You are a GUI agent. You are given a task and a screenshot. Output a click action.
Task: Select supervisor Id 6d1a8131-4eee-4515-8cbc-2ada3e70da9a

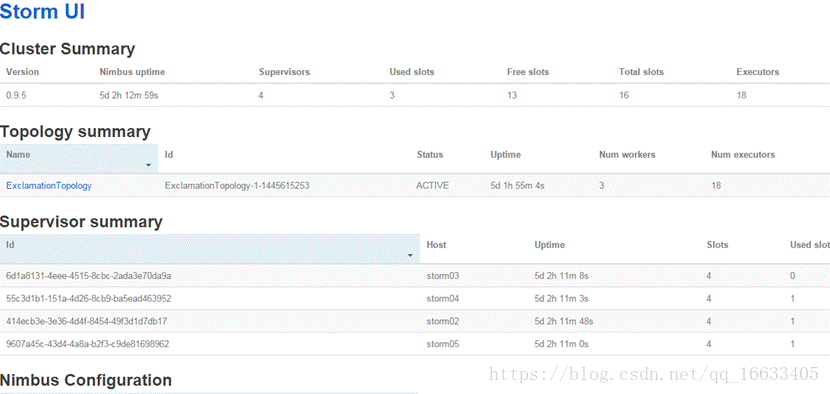pos(88,276)
